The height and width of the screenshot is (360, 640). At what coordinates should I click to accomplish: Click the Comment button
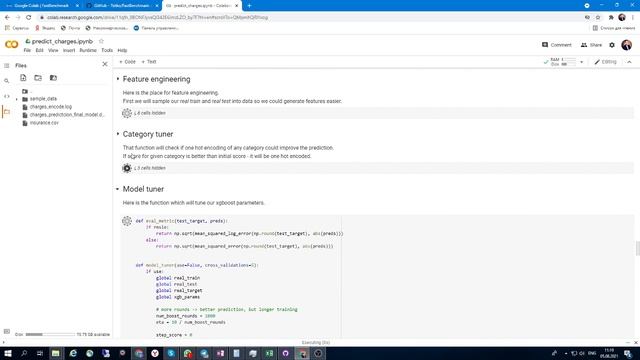(556, 45)
